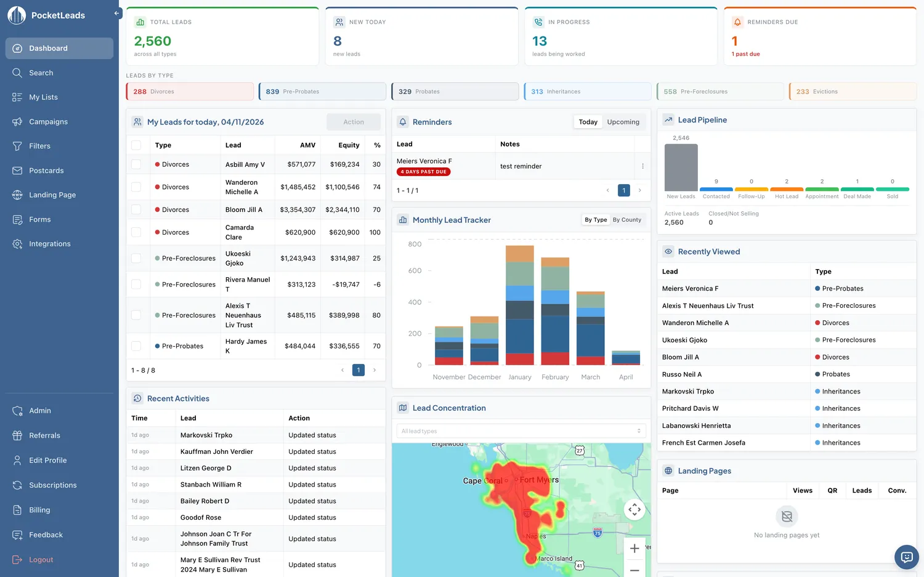Click the New Leads pipeline bar

tap(681, 167)
